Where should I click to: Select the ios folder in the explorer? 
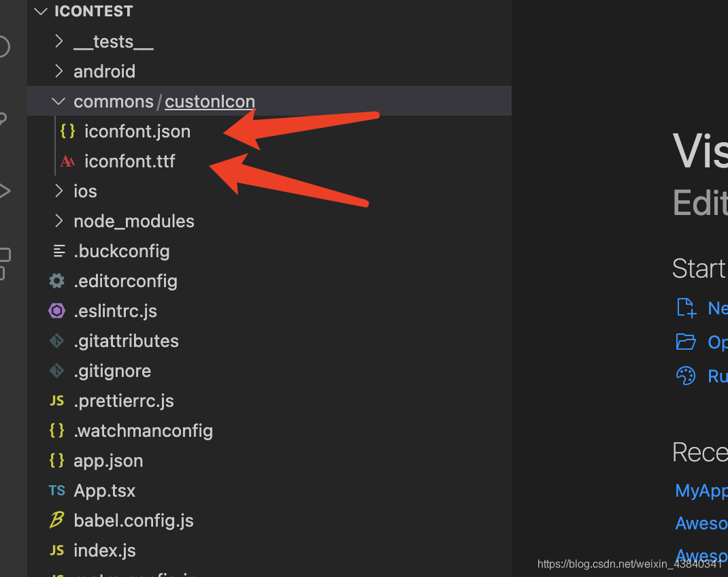[85, 191]
